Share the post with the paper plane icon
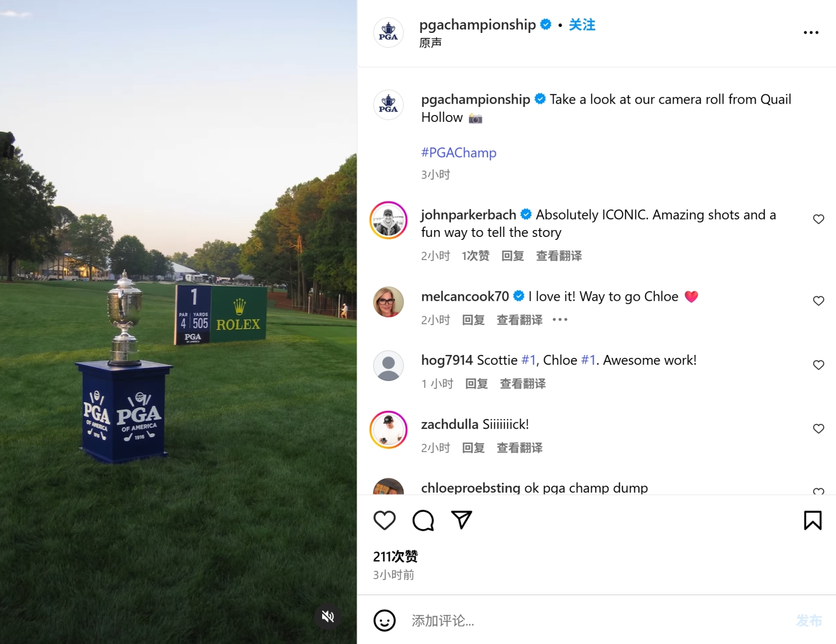The image size is (836, 644). (x=461, y=520)
